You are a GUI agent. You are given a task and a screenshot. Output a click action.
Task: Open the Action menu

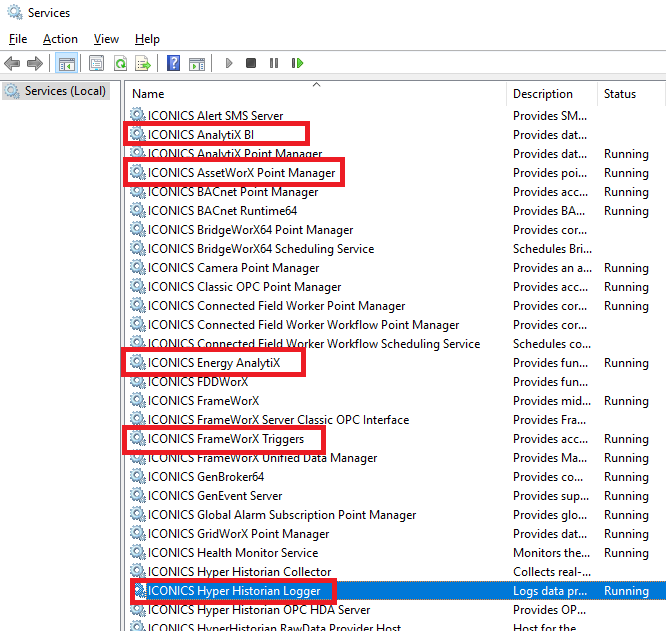click(x=60, y=39)
